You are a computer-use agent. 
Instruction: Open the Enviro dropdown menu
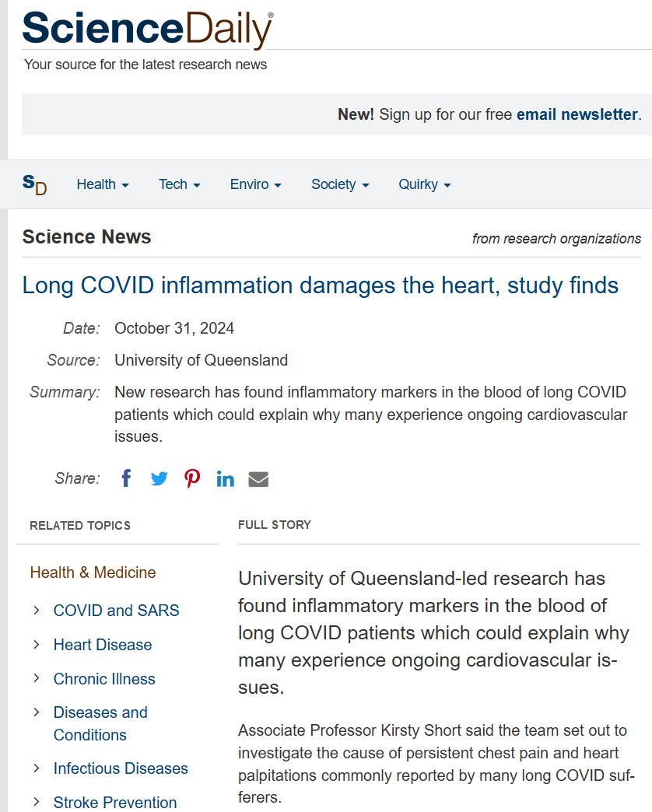pos(255,184)
